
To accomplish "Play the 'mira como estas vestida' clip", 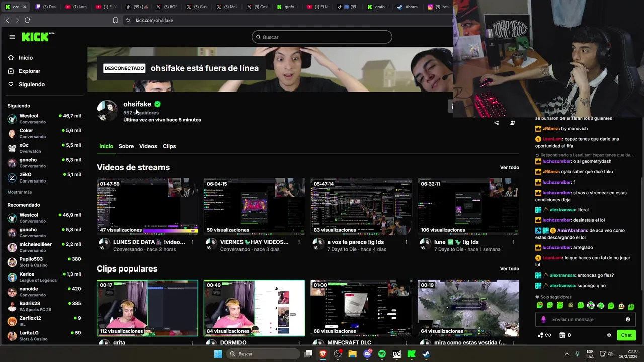I will click(x=468, y=308).
